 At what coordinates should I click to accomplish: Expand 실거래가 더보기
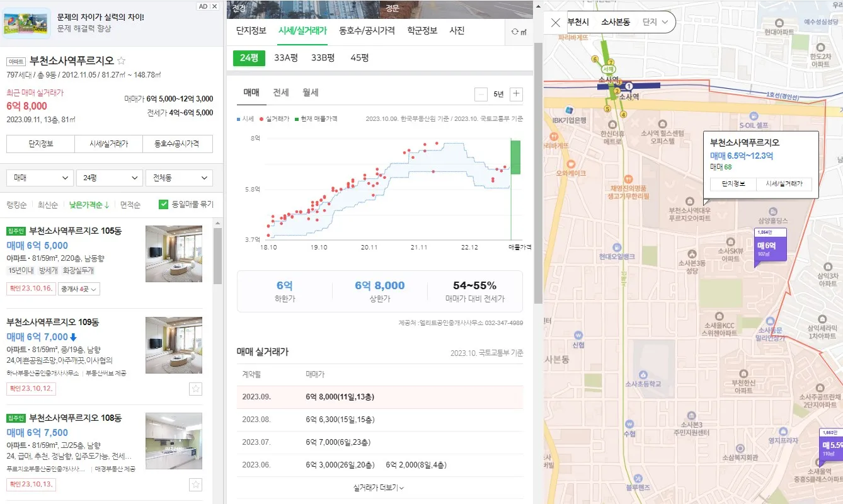[x=379, y=488]
